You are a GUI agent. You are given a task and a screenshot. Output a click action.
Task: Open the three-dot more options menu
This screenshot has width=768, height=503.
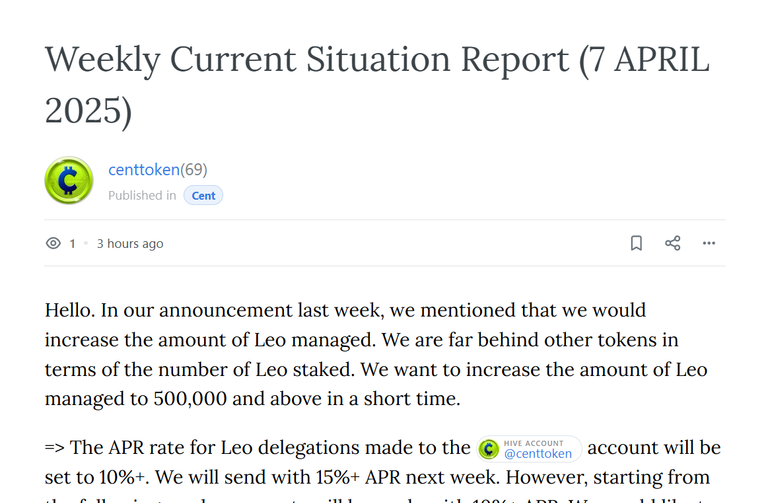[709, 243]
